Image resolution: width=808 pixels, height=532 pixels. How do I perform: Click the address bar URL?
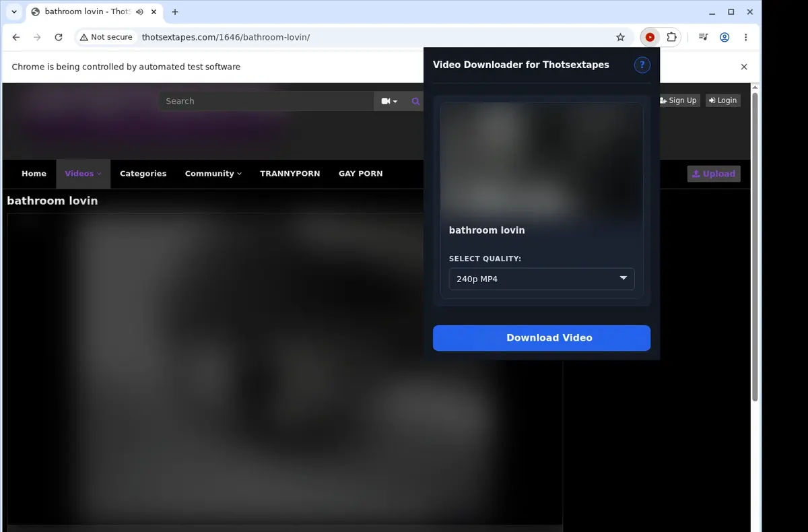226,37
